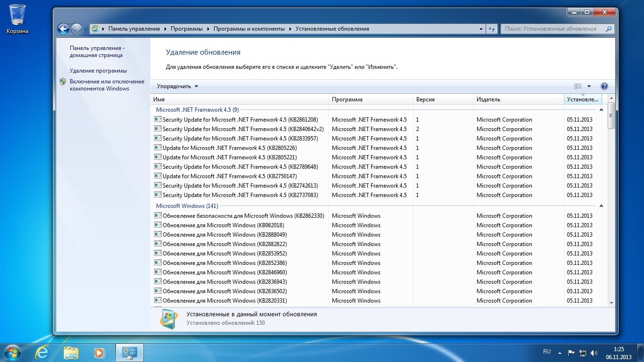Click icon of update KB2805226
The height and width of the screenshot is (362, 644).
[x=158, y=148]
